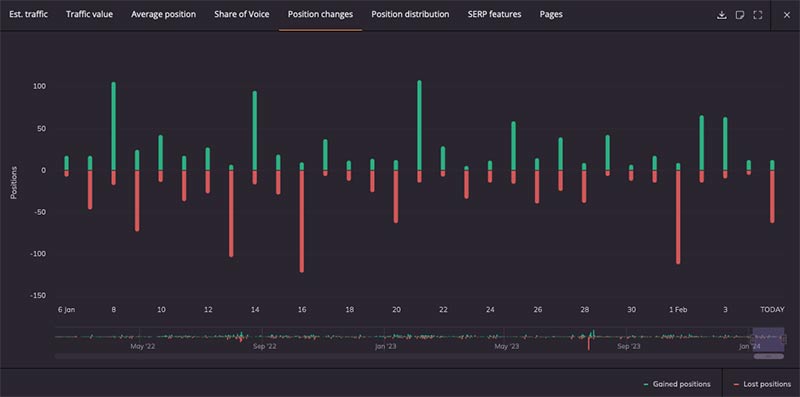Download the chart data
The image size is (800, 397).
pyautogui.click(x=721, y=15)
